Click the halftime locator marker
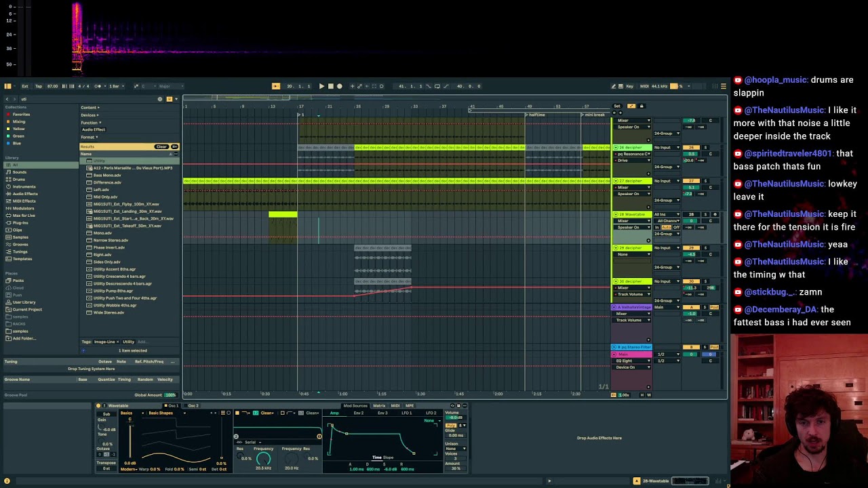Viewport: 868px width, 488px height. click(x=536, y=115)
